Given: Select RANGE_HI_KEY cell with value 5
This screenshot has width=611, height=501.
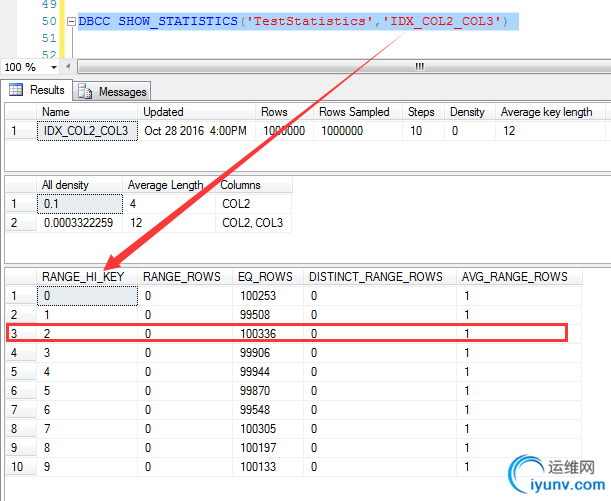Looking at the screenshot, I should coord(87,391).
